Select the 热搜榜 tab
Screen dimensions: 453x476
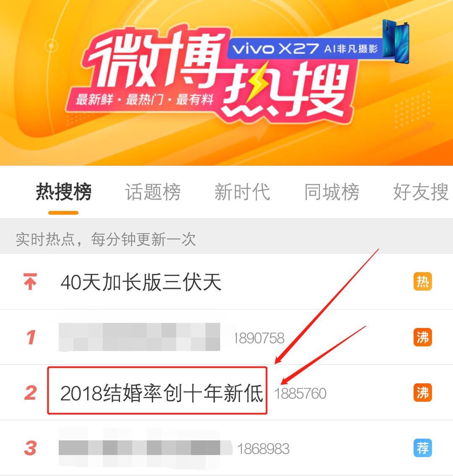63,192
